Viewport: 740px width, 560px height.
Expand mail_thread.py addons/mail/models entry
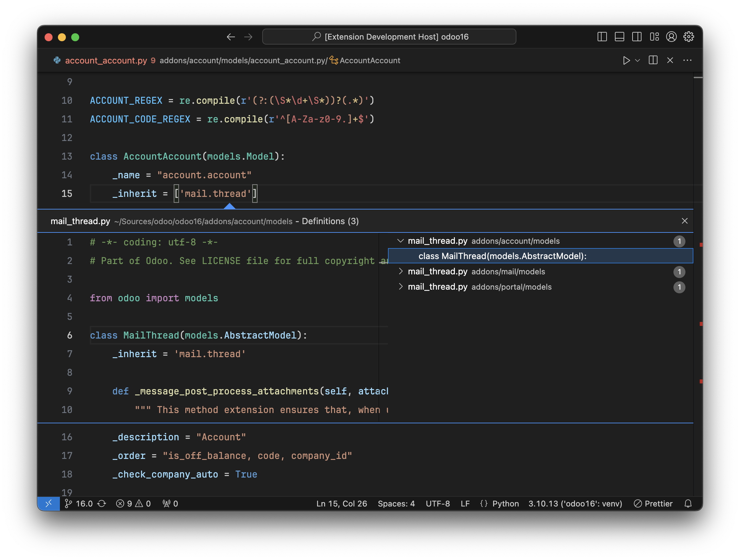point(400,271)
